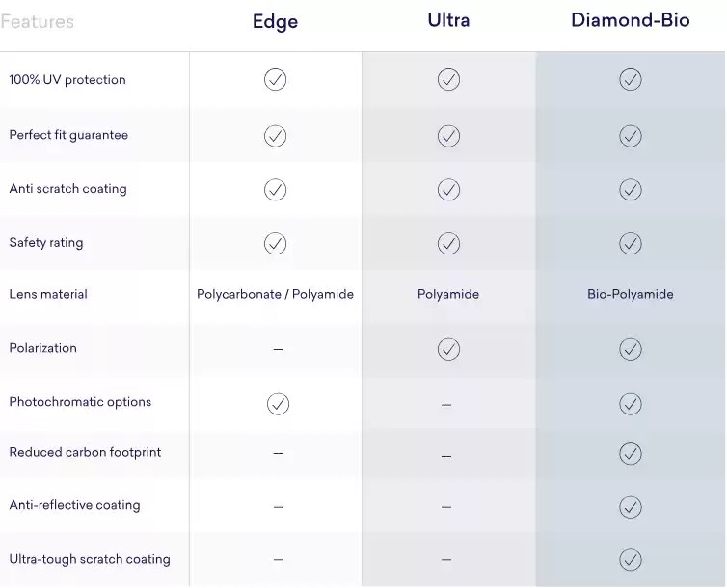Click the Edge Photochromatic options checkmark
The width and height of the screenshot is (727, 588).
[278, 404]
